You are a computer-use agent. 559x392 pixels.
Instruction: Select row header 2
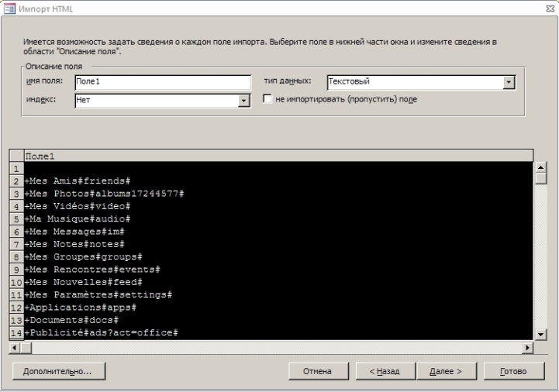point(16,181)
